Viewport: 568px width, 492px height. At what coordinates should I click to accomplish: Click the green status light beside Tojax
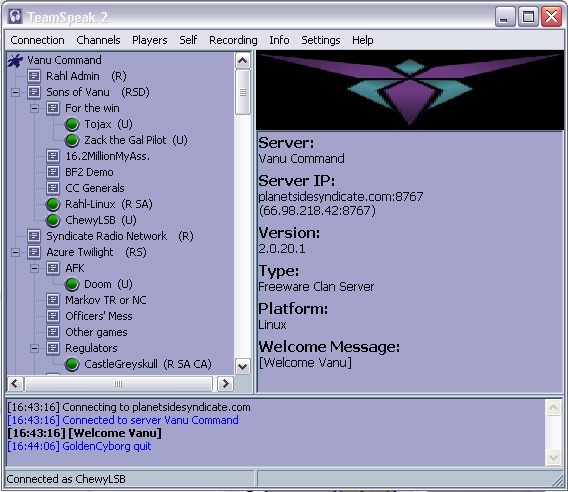[x=72, y=124]
